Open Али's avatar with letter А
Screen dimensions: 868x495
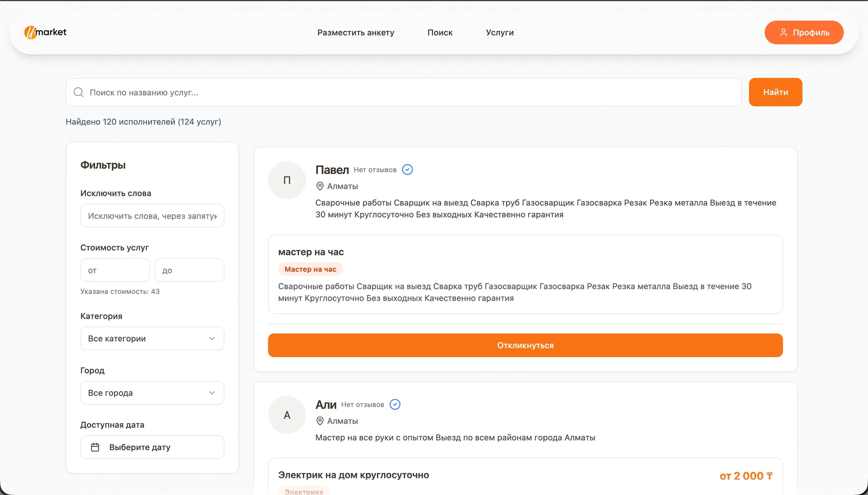click(x=287, y=415)
